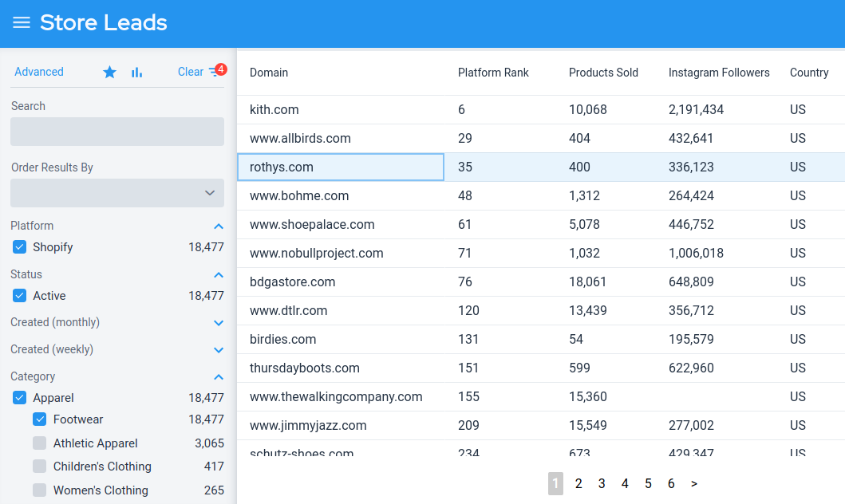Uncheck the Shopify platform checkbox
This screenshot has height=504, width=845.
pyautogui.click(x=19, y=247)
